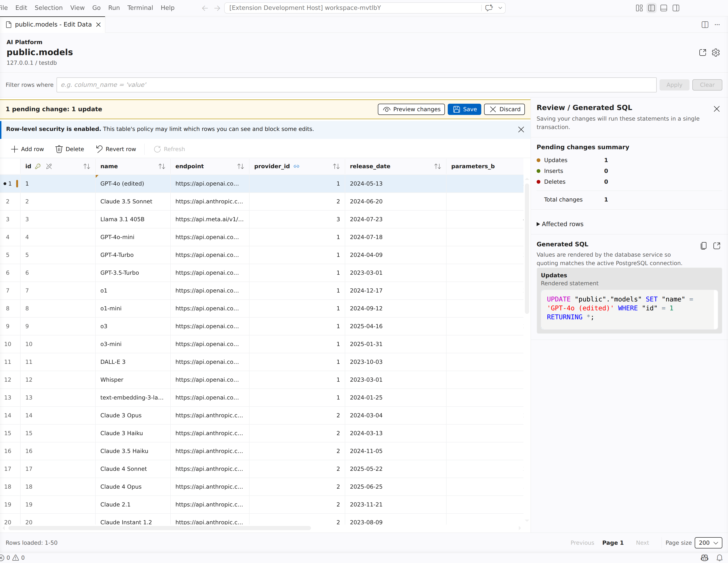This screenshot has height=563, width=728.
Task: Click the primary key icon on id column
Action: (x=38, y=166)
